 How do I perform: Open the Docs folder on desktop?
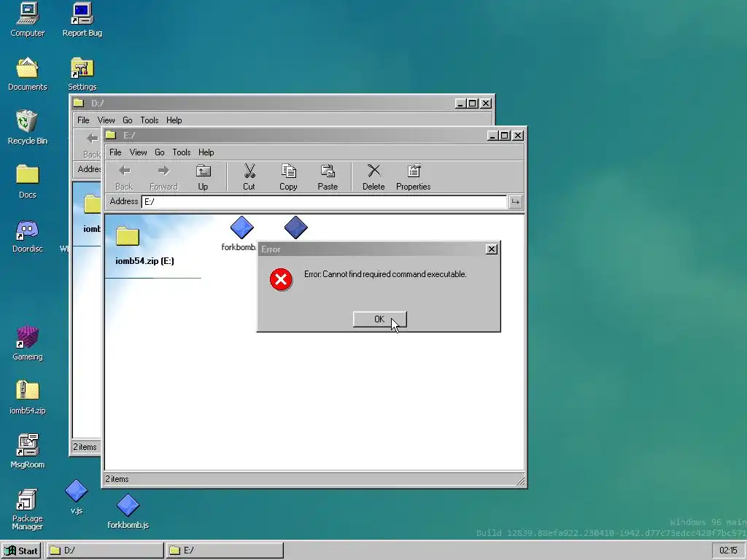(28, 182)
